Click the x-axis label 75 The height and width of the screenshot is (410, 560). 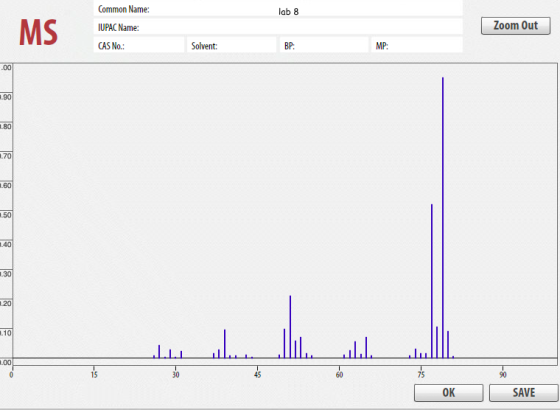point(421,375)
